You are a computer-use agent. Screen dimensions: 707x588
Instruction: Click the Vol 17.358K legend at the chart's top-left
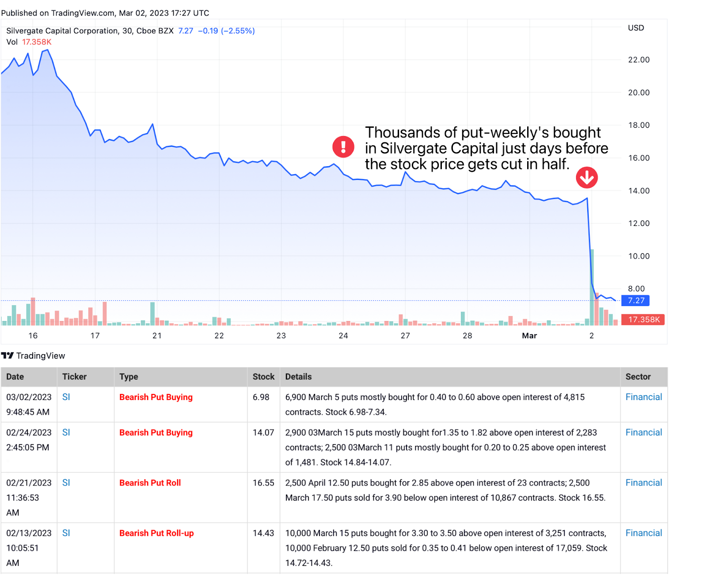[29, 42]
